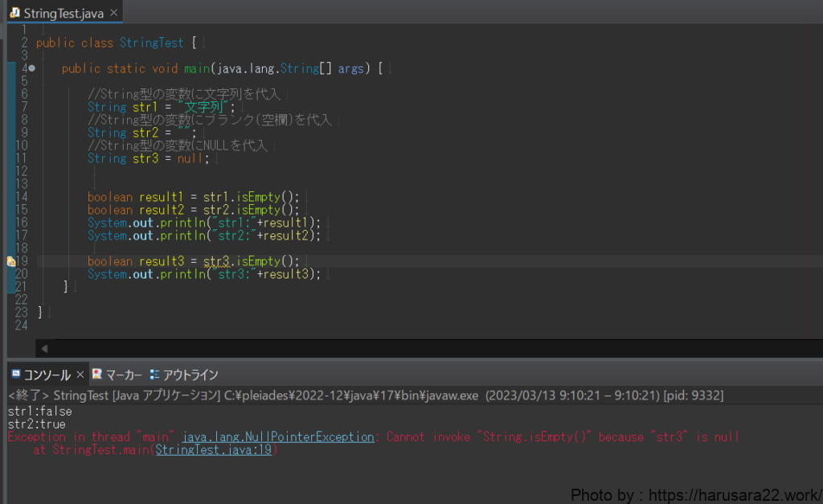Click the editor horizontal scrollbar left arrow

click(x=44, y=349)
